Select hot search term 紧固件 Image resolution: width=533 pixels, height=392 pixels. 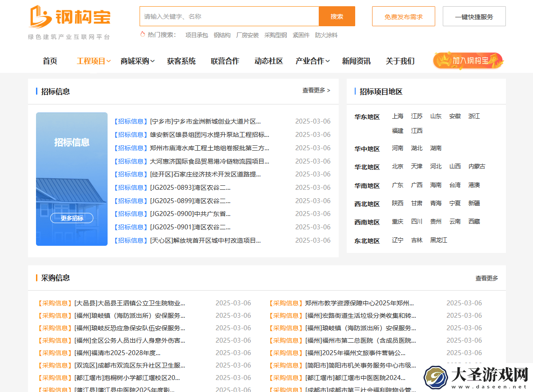pos(301,35)
